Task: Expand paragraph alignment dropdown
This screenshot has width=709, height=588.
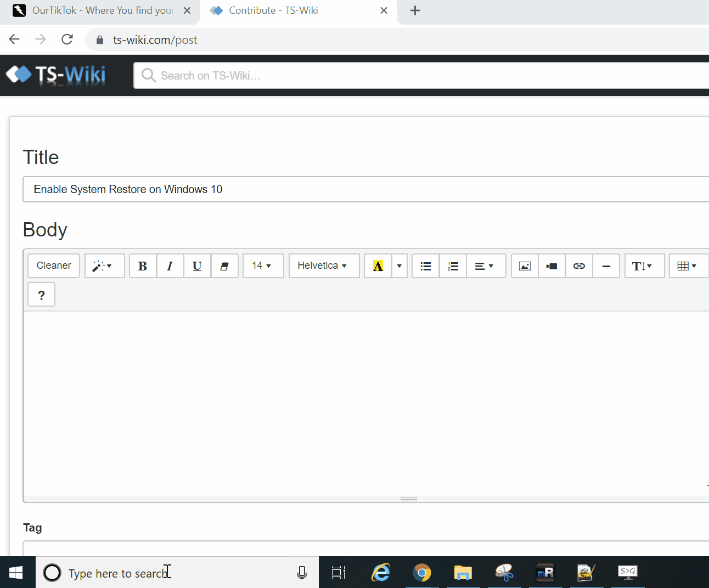Action: (x=485, y=266)
